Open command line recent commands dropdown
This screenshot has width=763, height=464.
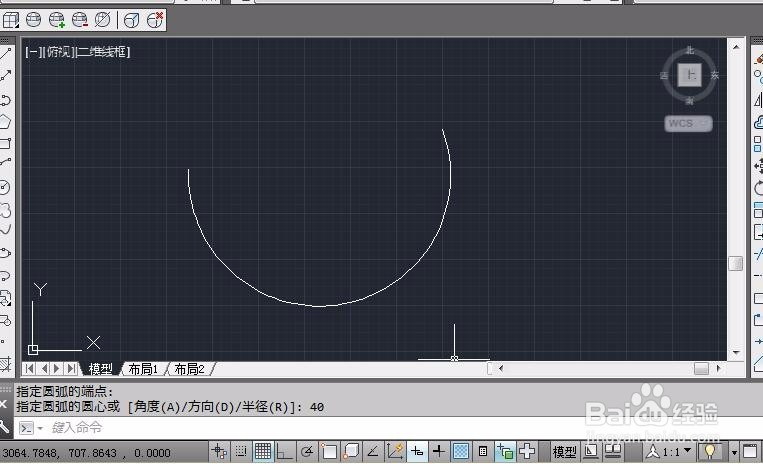point(40,428)
